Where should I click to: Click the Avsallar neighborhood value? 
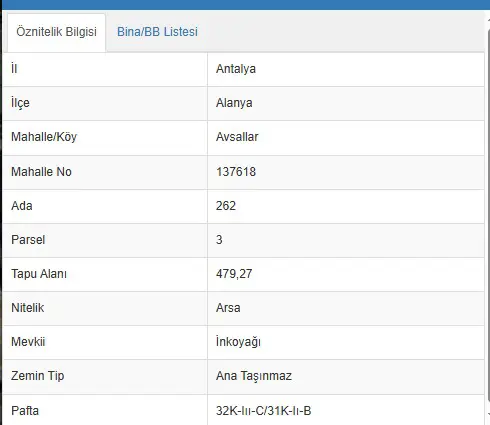coord(237,137)
